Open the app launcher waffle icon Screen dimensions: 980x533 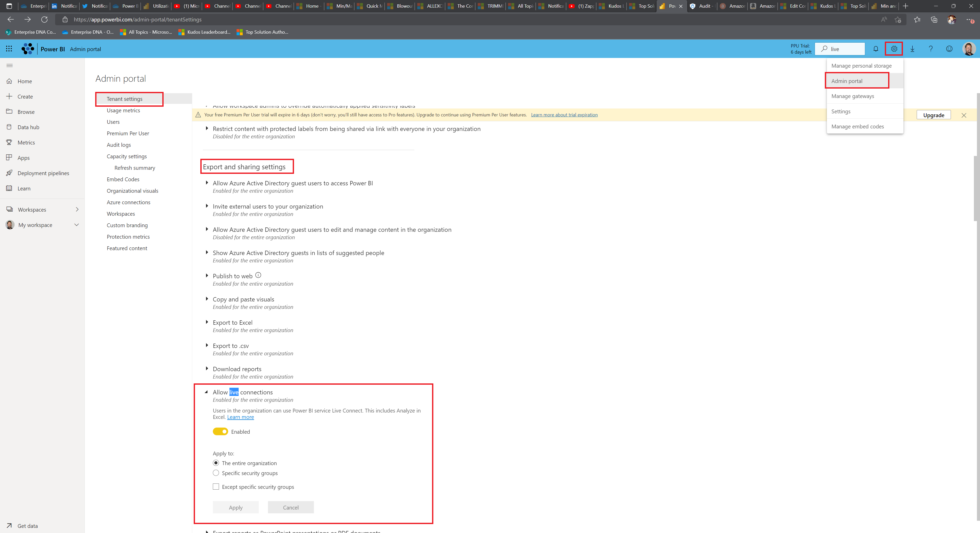[x=9, y=49]
